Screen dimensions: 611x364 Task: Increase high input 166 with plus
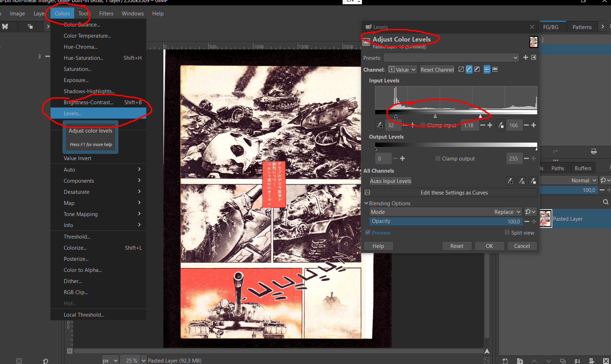coord(534,125)
